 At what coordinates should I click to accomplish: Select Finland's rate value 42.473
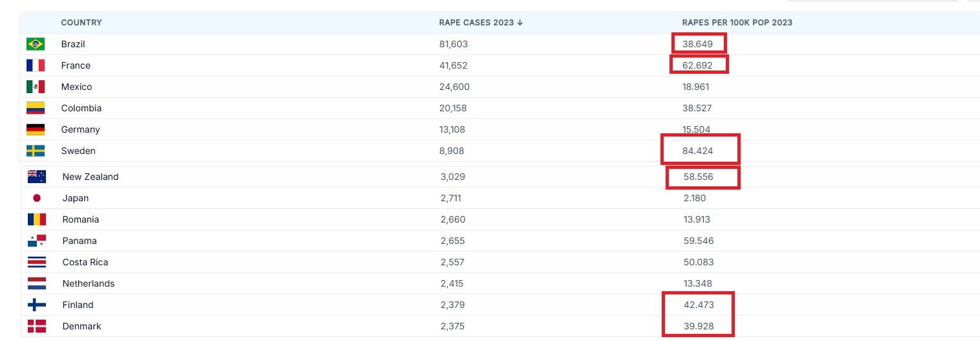tap(699, 305)
